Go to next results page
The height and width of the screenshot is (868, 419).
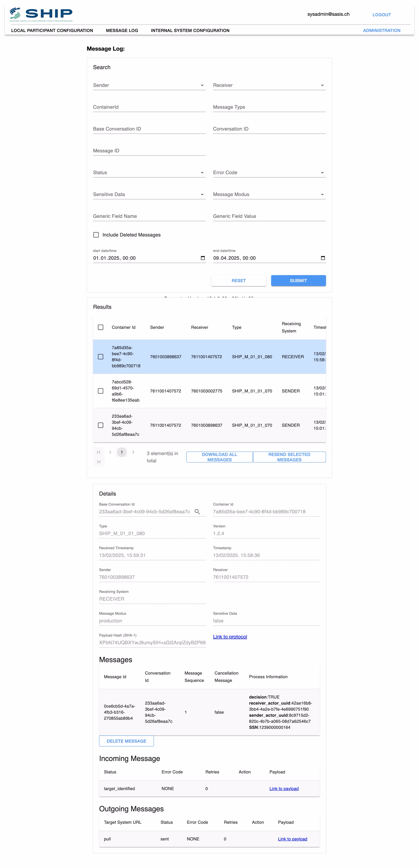pos(133,452)
